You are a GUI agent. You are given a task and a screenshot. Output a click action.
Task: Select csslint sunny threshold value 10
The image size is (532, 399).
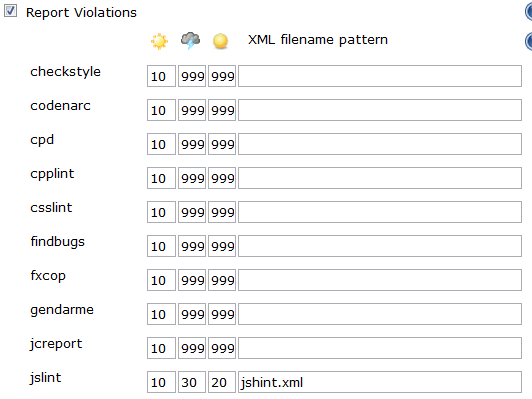click(x=162, y=212)
